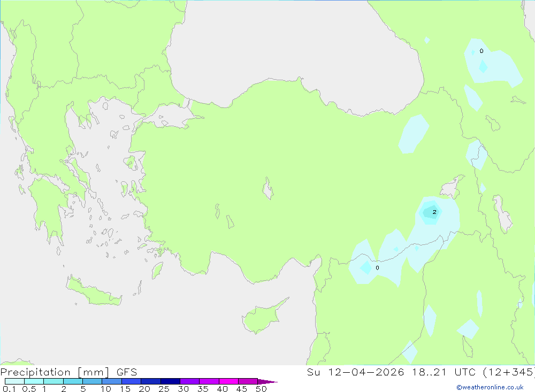
Task: Click the 18..21 UTC time text
Action: point(443,372)
